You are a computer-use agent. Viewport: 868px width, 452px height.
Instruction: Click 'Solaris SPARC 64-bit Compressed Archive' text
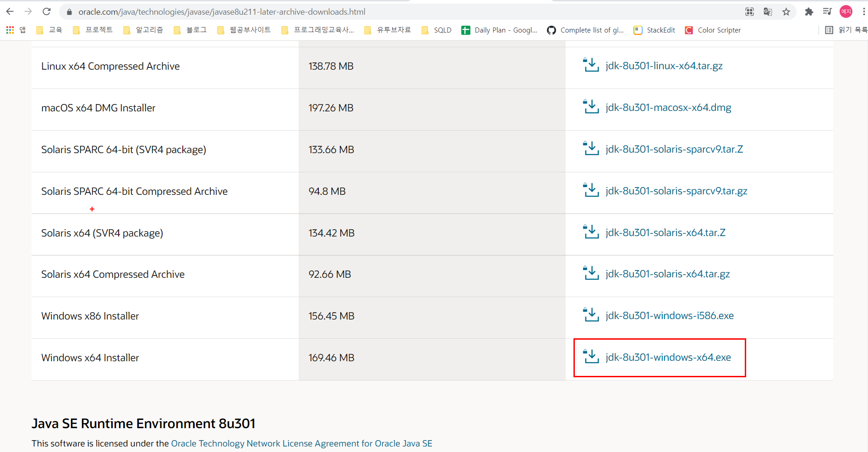click(x=134, y=191)
